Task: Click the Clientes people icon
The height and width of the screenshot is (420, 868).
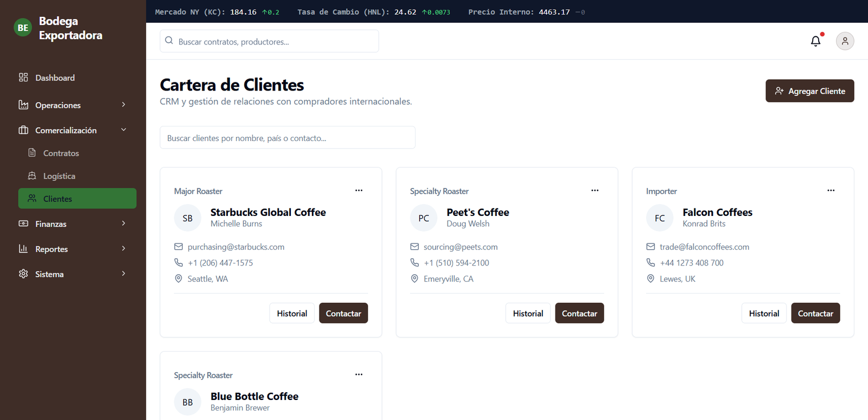Action: point(32,199)
